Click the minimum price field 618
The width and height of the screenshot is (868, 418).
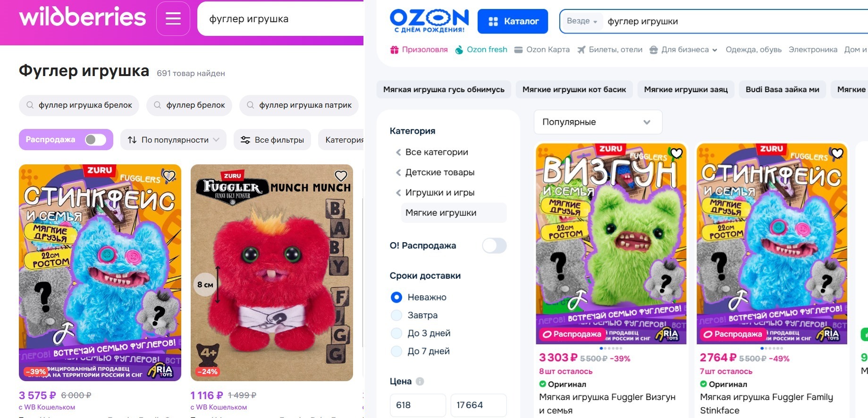tap(418, 405)
